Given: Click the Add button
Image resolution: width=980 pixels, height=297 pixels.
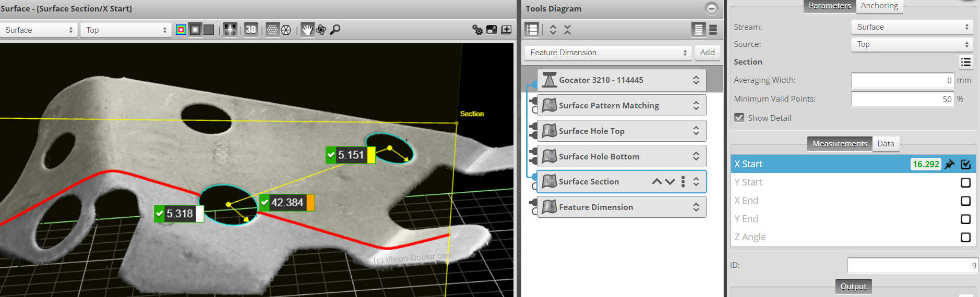Looking at the screenshot, I should pyautogui.click(x=707, y=53).
